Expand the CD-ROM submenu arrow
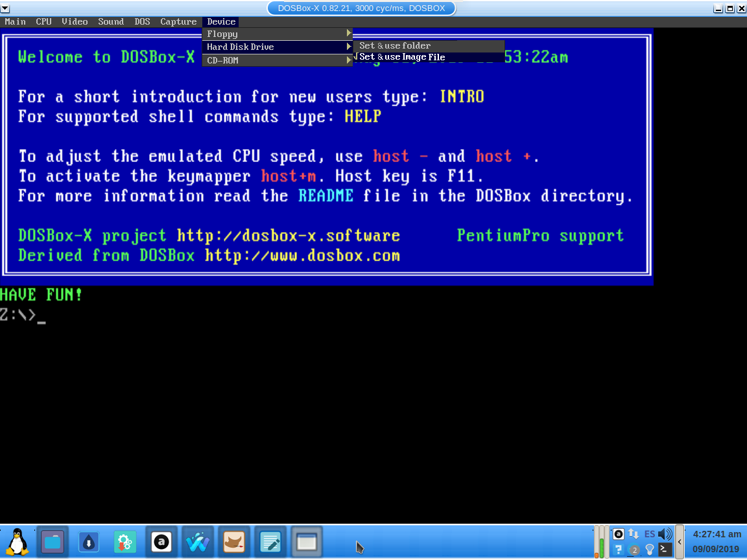Screen dimensions: 747x560 (349, 60)
